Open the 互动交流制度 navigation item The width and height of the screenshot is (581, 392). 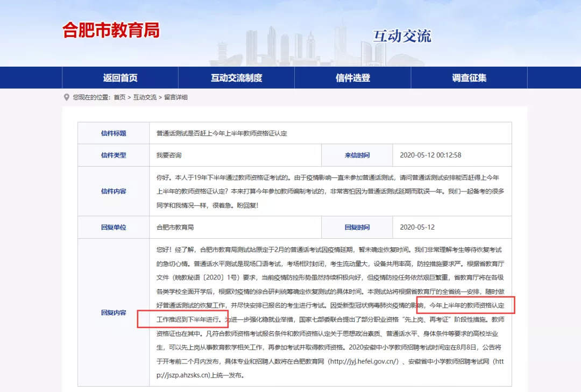236,78
